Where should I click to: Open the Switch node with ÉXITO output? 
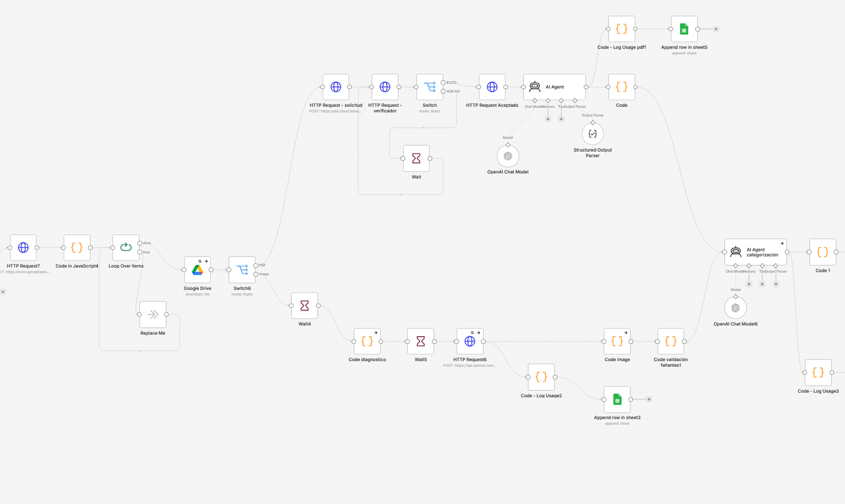point(430,87)
